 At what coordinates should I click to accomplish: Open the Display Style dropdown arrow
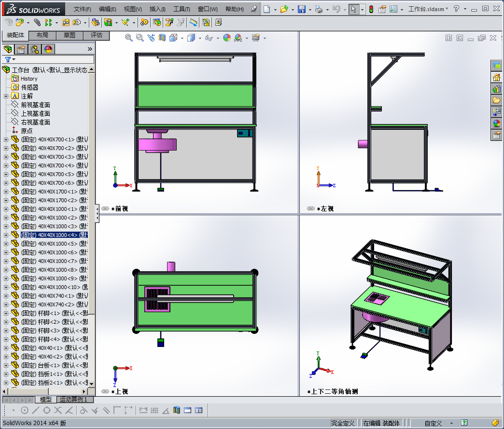coord(200,38)
